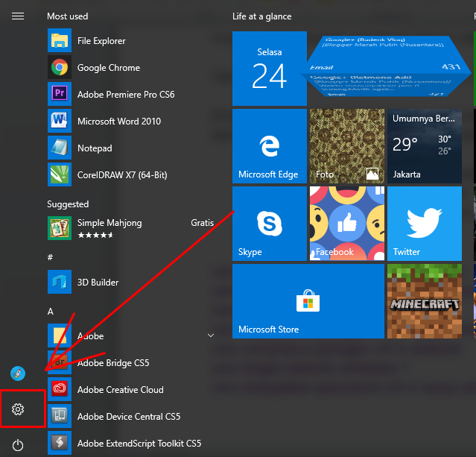Open the Minecraft tile
This screenshot has width=476, height=457.
pos(425,301)
